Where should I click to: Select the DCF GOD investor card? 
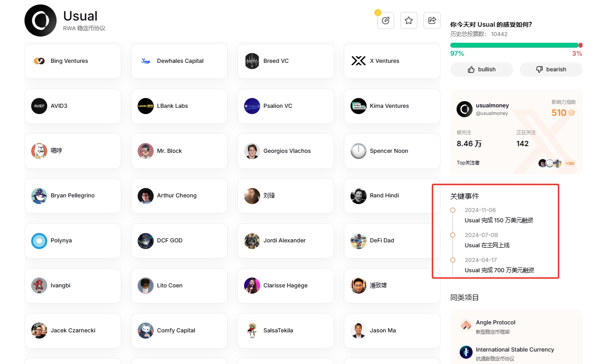click(x=179, y=241)
